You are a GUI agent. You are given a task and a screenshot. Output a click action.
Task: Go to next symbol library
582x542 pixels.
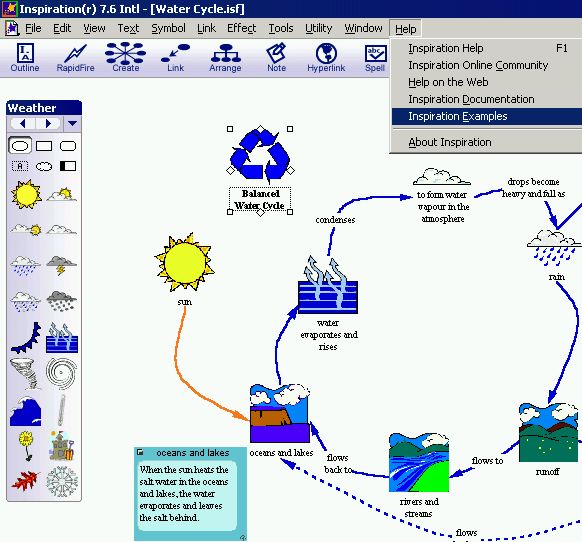click(48, 123)
